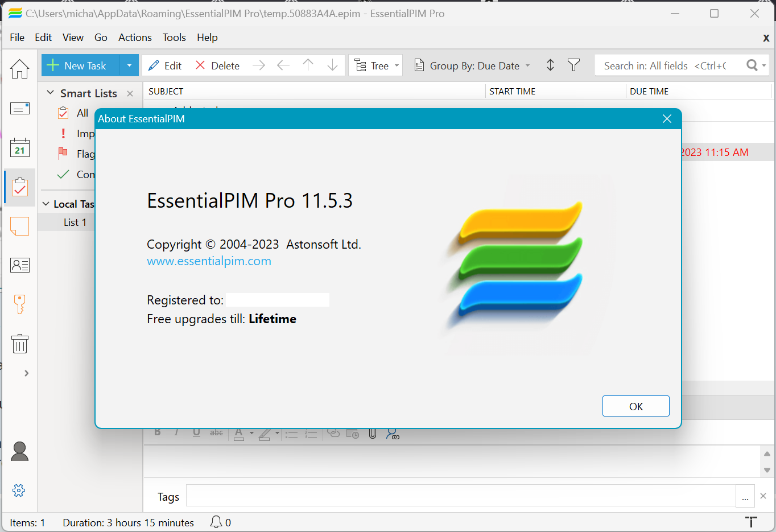This screenshot has width=776, height=532.
Task: Open the www.essentialpim.com link
Action: tap(209, 261)
